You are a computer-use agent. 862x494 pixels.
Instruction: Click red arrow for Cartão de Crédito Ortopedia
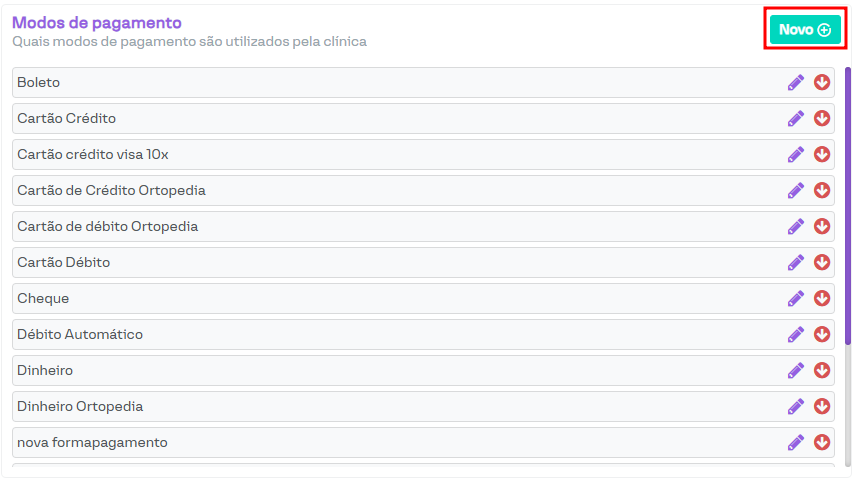822,190
